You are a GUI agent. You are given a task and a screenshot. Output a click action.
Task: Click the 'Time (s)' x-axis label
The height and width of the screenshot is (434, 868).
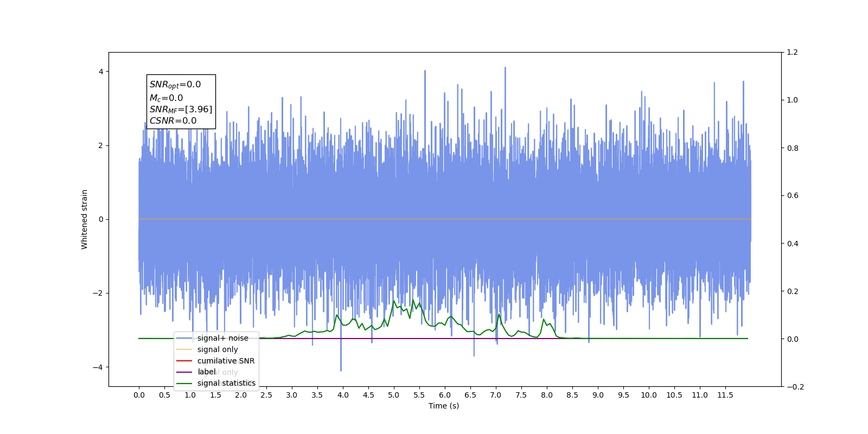tap(444, 406)
